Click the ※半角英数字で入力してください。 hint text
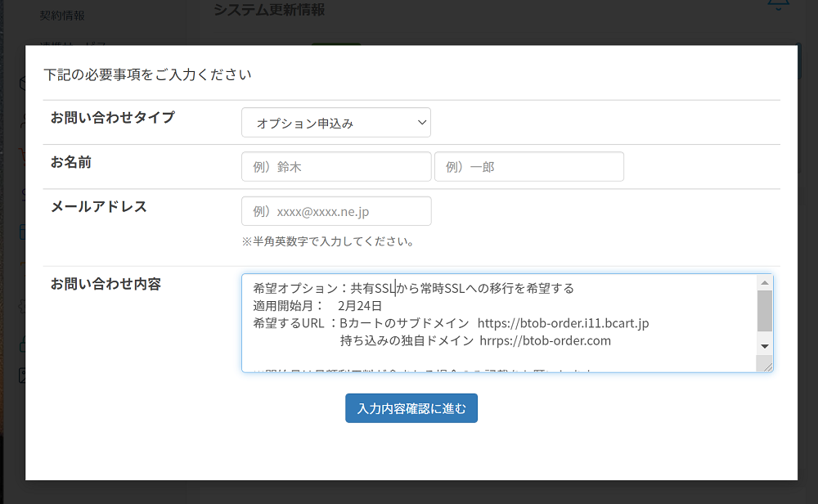Screen dimensions: 818x504 click(x=329, y=241)
